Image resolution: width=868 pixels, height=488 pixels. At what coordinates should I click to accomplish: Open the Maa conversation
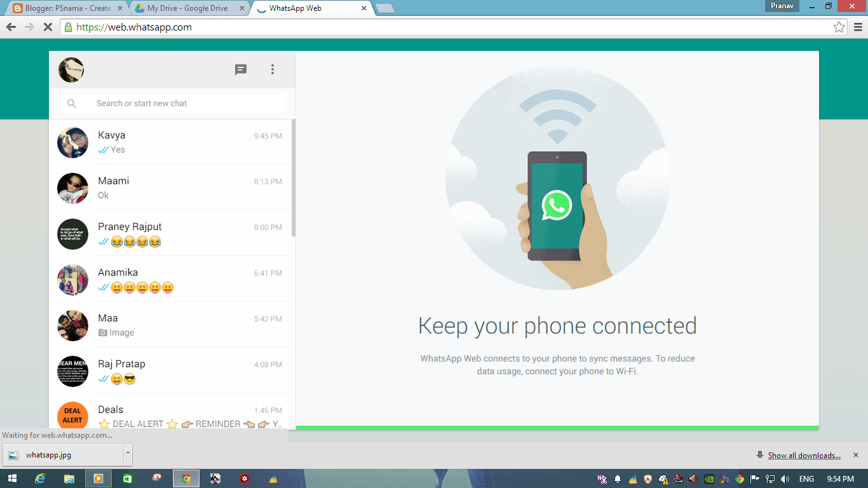click(x=170, y=325)
